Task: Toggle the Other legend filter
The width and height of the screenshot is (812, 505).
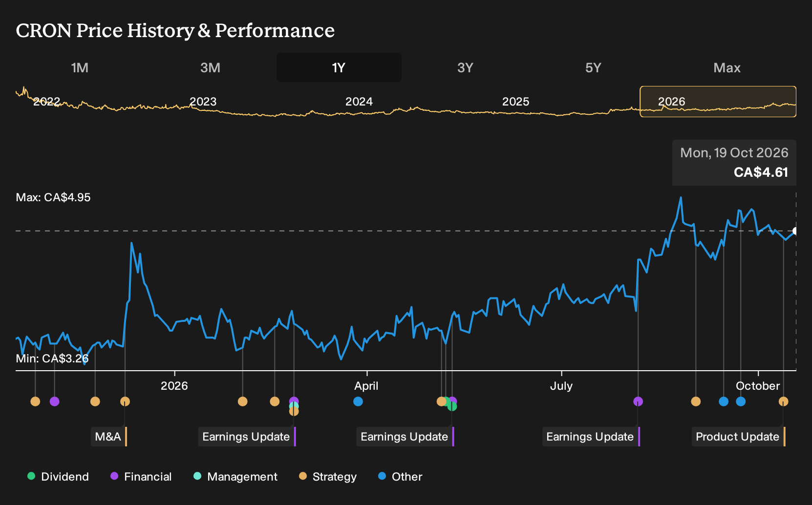Action: point(400,476)
